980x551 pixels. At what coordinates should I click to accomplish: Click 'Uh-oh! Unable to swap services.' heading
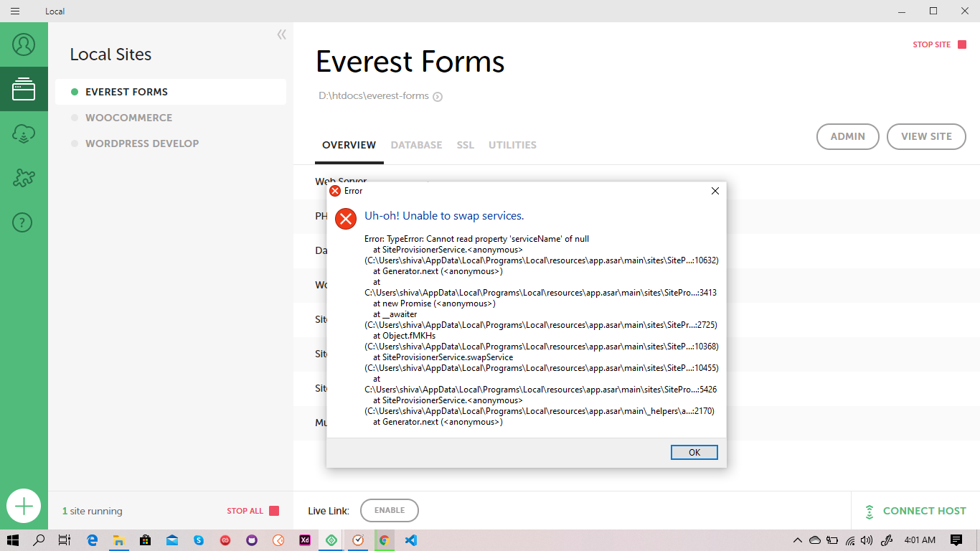click(444, 216)
